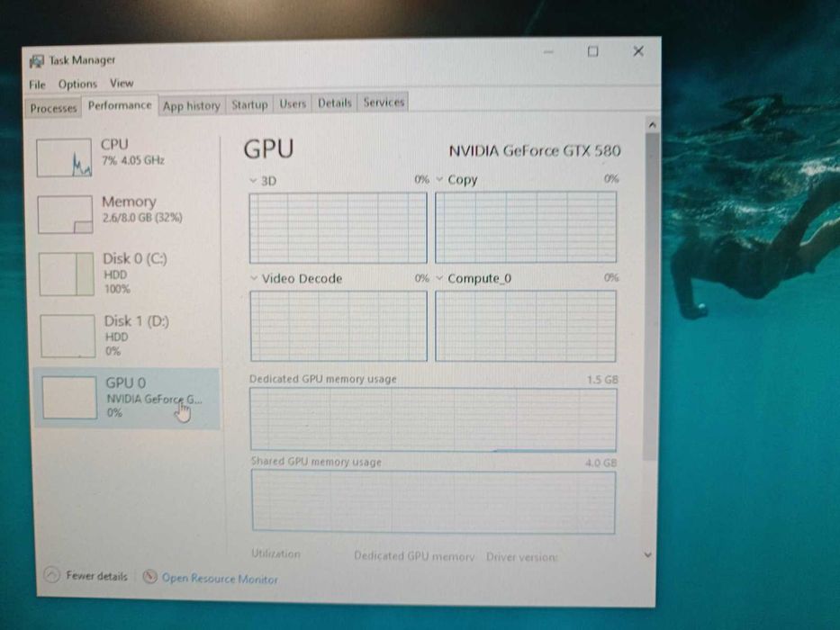
Task: Open the Copy engine dropdown
Action: coord(439,179)
